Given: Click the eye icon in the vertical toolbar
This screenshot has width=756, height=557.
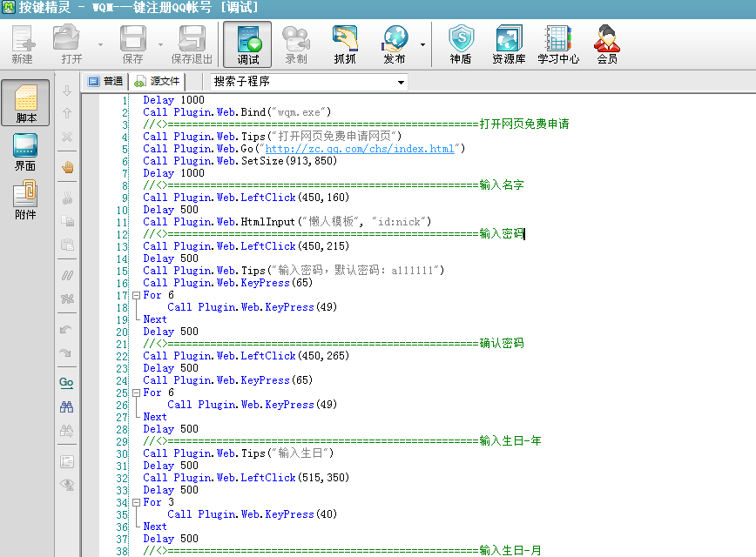Looking at the screenshot, I should pos(67,485).
